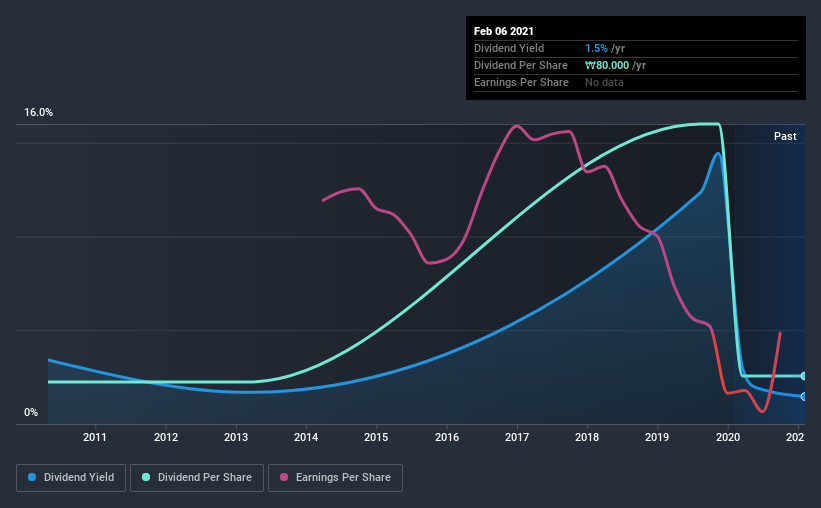Click the No data earnings value
Image resolution: width=821 pixels, height=508 pixels.
coord(604,82)
